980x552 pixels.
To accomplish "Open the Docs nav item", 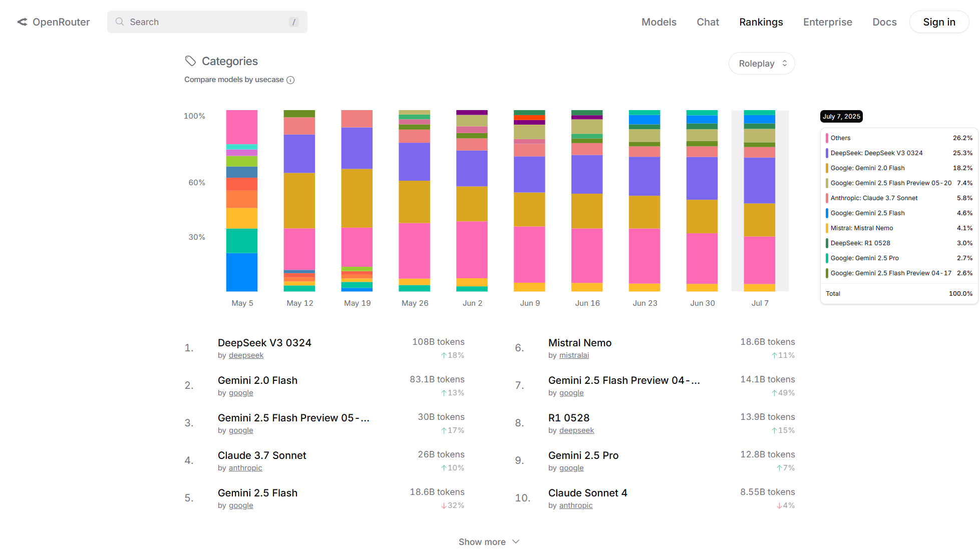I will coord(884,22).
